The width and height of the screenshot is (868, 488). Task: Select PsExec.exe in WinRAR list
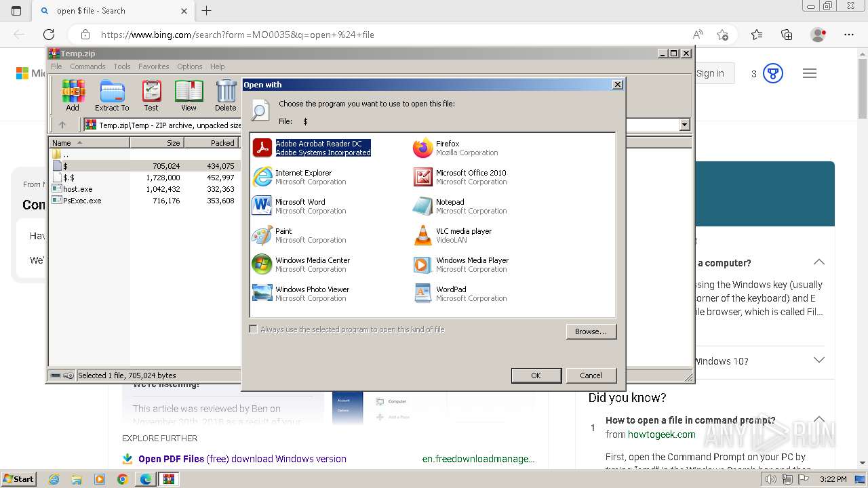click(144, 201)
